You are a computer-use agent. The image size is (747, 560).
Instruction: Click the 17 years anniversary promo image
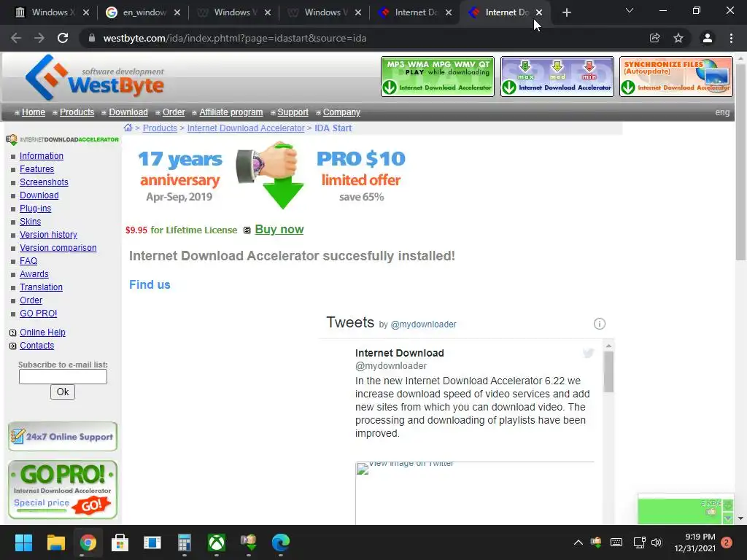click(271, 176)
